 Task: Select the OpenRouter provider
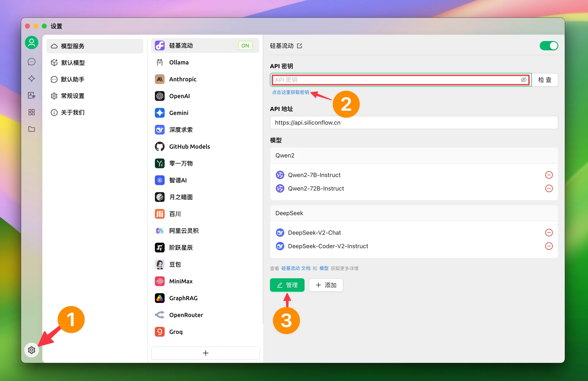click(186, 315)
